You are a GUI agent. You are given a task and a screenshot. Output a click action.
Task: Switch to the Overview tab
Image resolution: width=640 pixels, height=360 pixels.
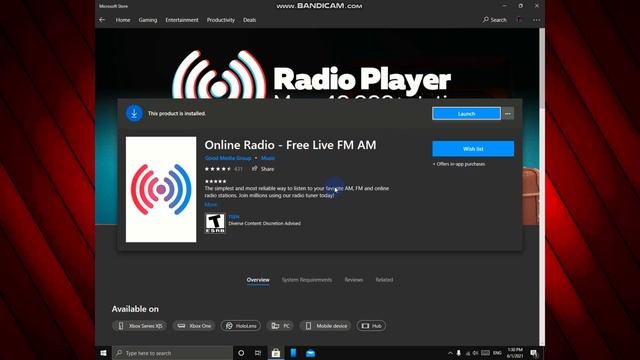pos(258,280)
